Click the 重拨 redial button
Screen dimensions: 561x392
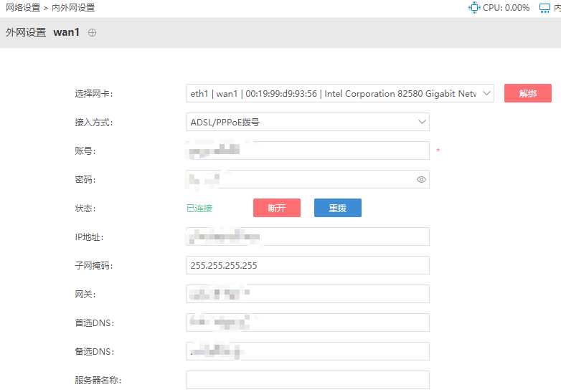338,208
